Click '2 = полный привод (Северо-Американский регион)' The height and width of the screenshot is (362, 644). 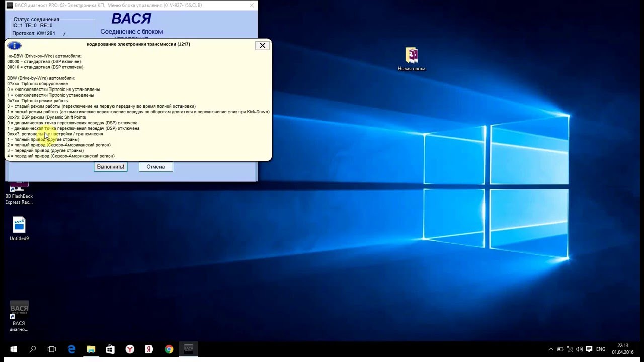tap(59, 145)
